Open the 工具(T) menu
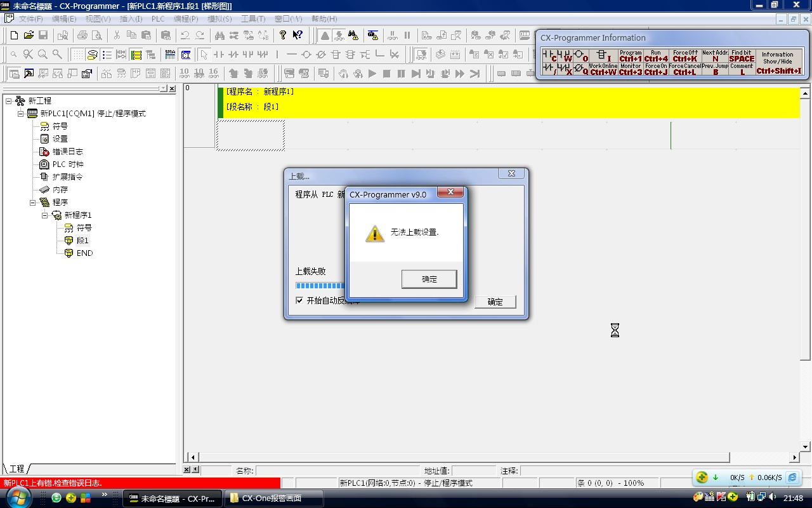The image size is (812, 508). (x=252, y=19)
